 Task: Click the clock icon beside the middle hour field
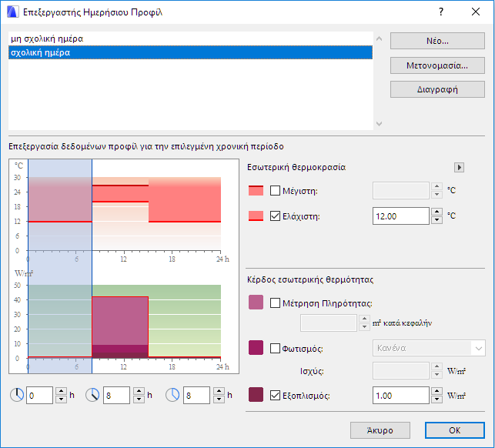pyautogui.click(x=92, y=395)
